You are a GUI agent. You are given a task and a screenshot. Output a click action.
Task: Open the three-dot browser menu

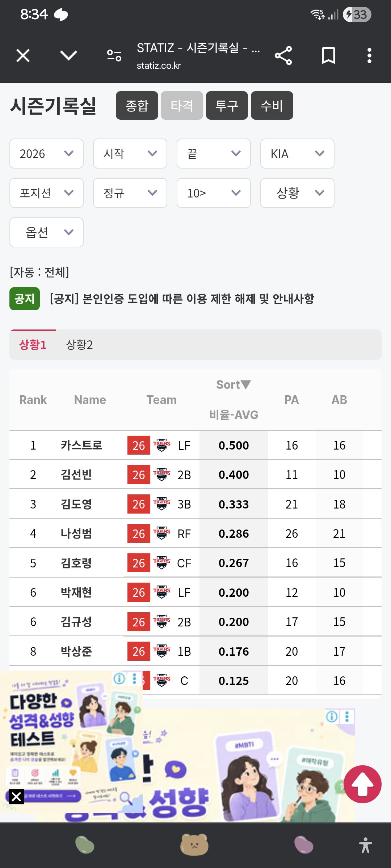[x=369, y=56]
